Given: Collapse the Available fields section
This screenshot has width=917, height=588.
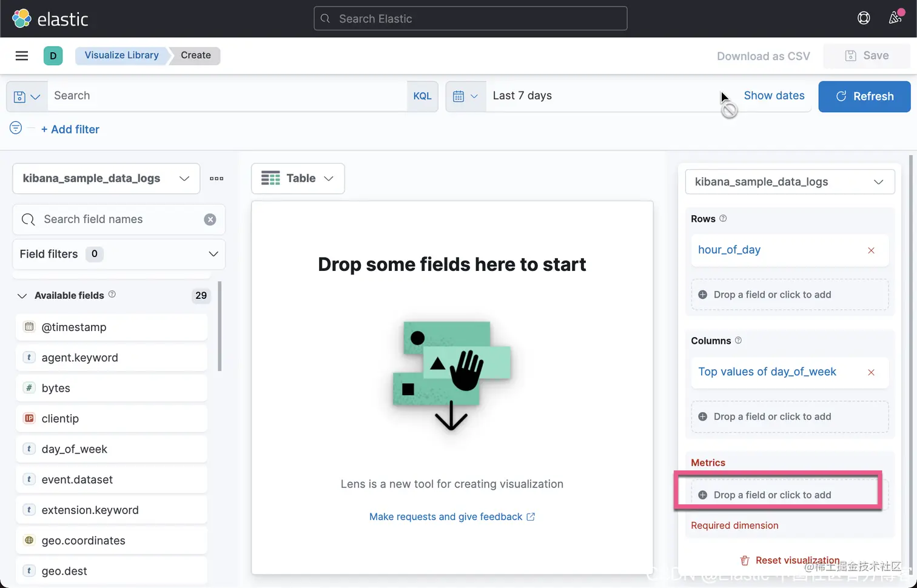Looking at the screenshot, I should [x=22, y=296].
